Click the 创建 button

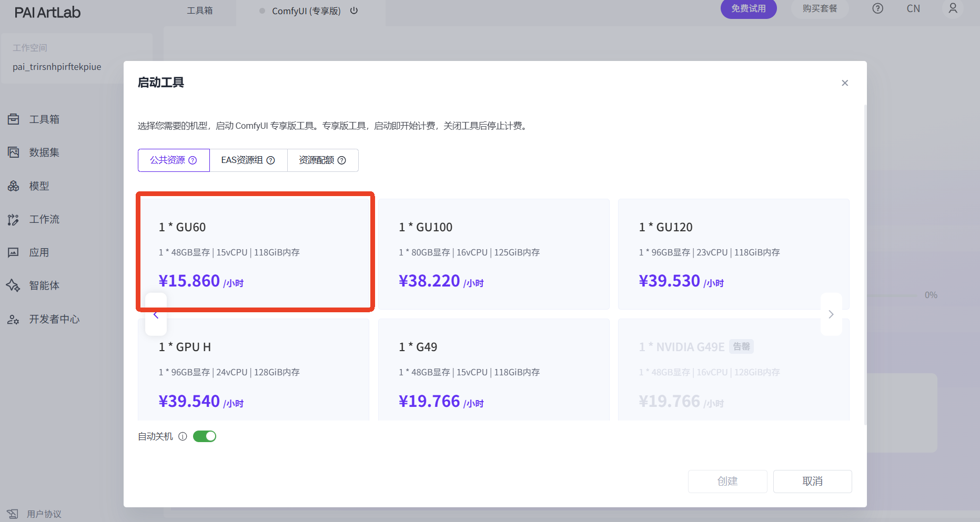pyautogui.click(x=728, y=482)
